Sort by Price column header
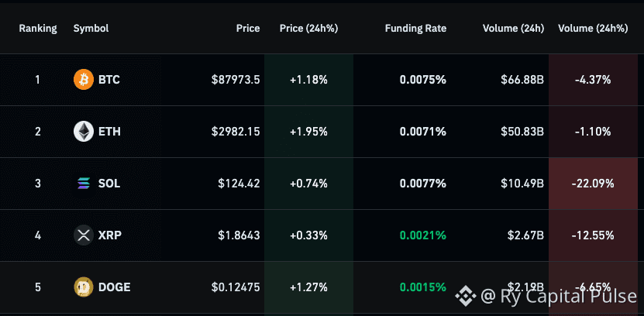Viewport: 644px width, 316px height. tap(248, 29)
